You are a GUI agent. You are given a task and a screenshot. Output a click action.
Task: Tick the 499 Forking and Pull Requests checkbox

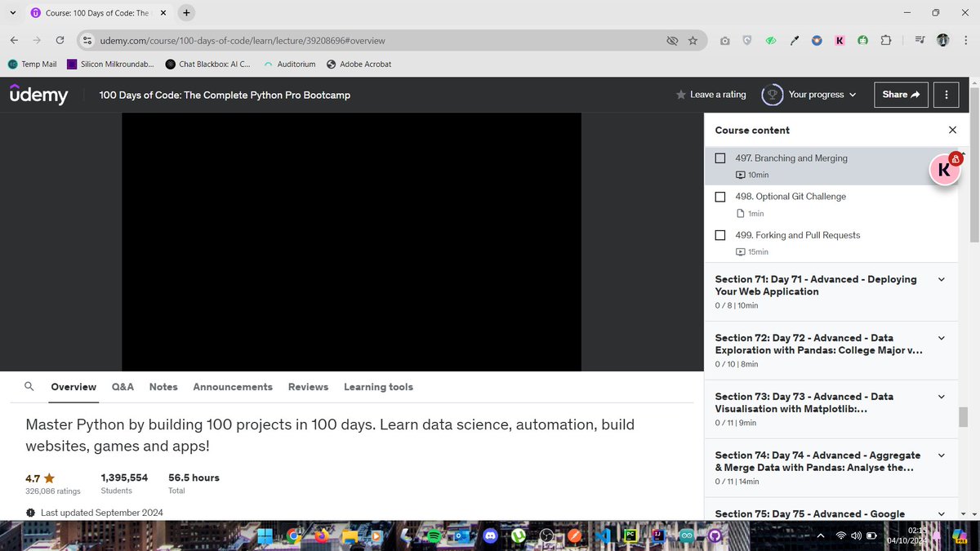[x=719, y=235]
